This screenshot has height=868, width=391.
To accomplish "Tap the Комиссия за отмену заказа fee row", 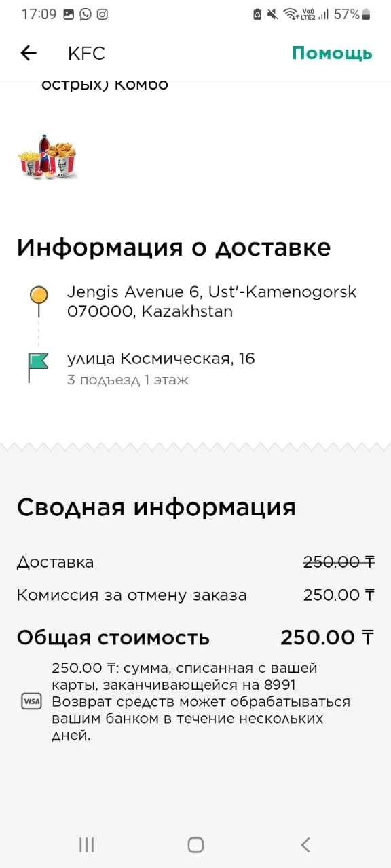I will click(195, 595).
